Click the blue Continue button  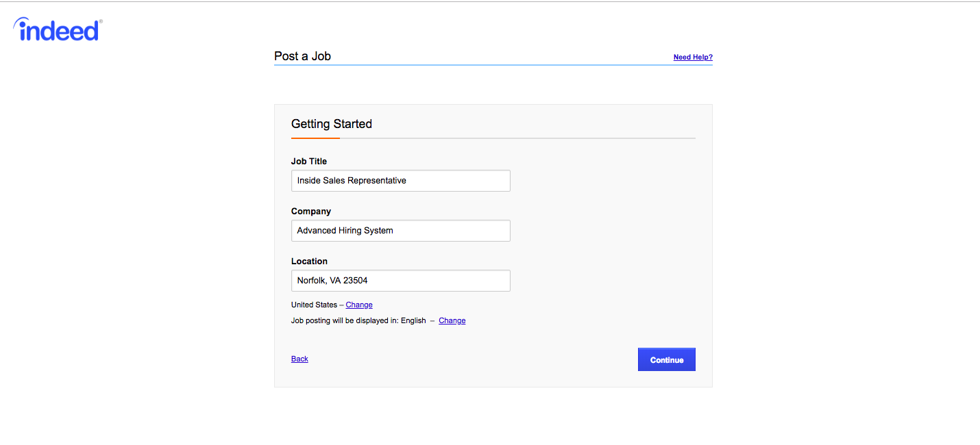point(667,359)
